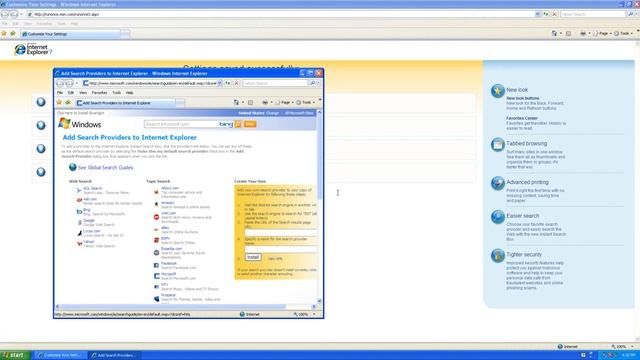Click the Facebook provider icon
The image size is (640, 360).
156,265
